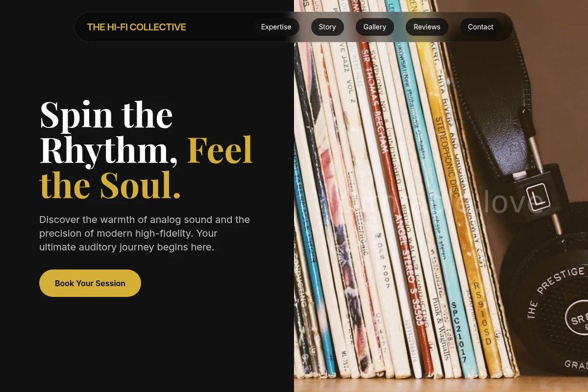Click the gold 'the Soul.' heading text
Viewport: 588px width, 392px height.
tap(110, 185)
